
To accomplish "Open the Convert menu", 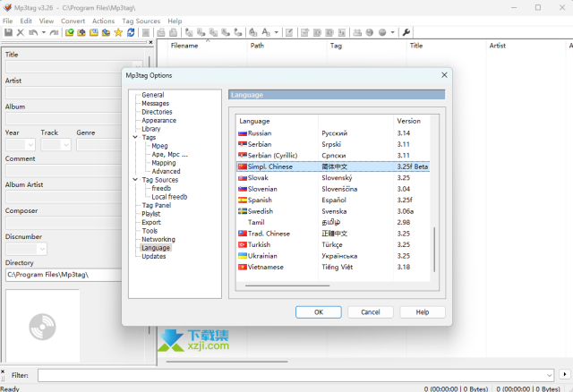I will click(73, 21).
